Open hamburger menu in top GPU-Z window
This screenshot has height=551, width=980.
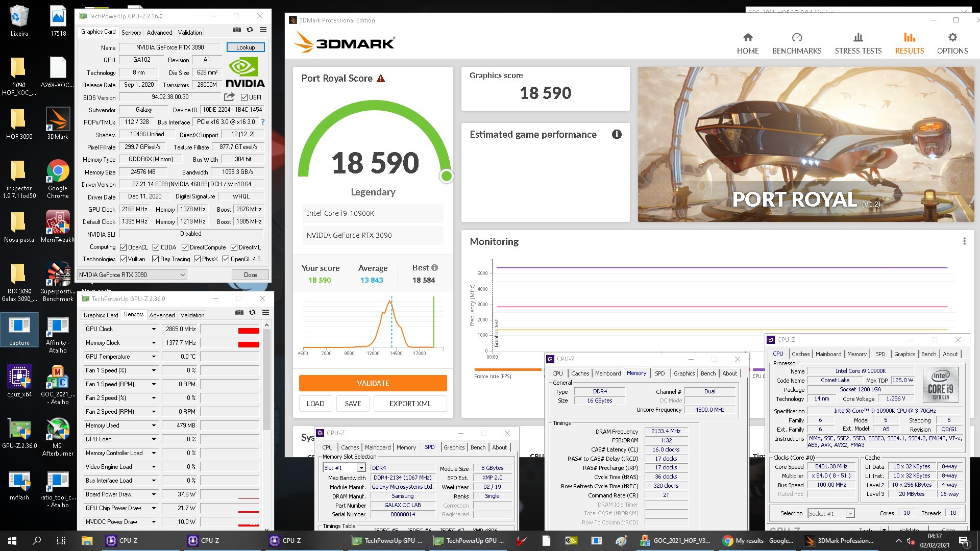[x=263, y=30]
